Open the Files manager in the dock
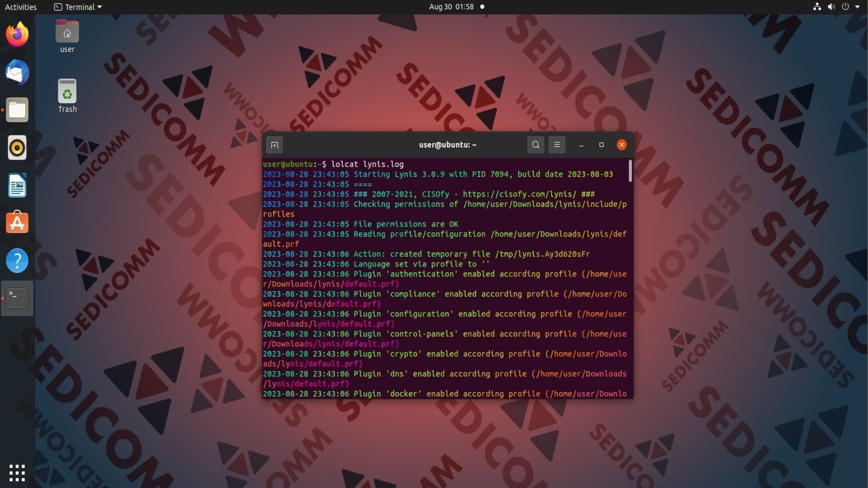 coord(17,110)
